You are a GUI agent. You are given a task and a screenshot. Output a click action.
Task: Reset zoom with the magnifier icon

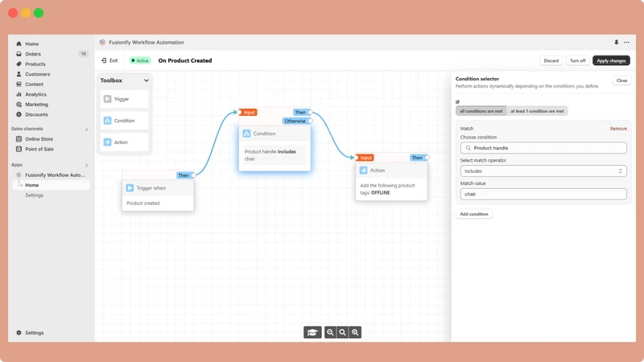point(343,332)
